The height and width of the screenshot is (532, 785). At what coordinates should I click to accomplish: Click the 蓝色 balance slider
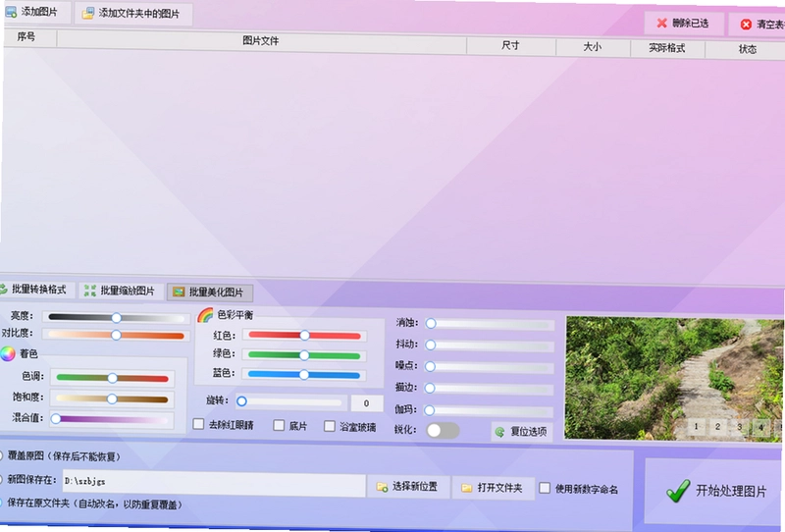[x=304, y=375]
